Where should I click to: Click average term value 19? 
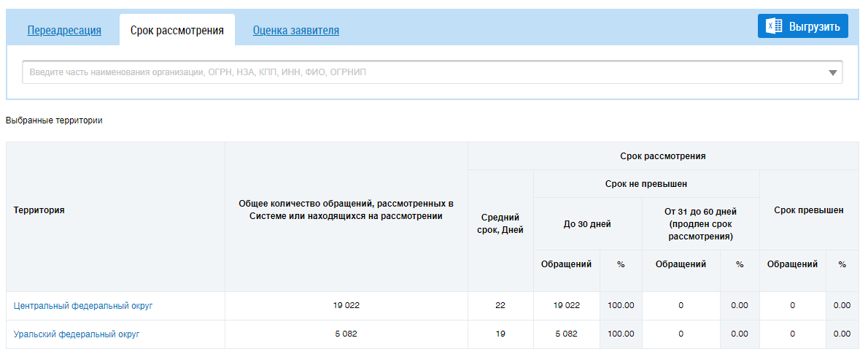click(x=500, y=334)
